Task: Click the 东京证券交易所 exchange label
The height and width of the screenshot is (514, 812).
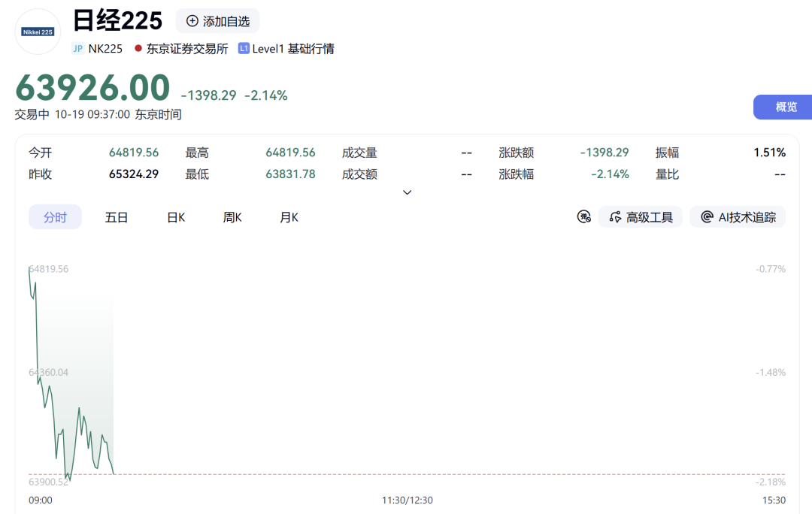Action: point(187,49)
